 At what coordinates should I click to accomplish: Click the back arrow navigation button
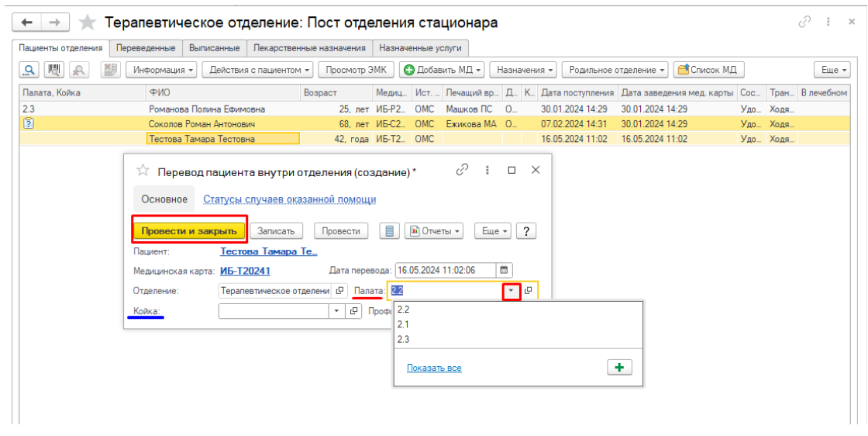26,22
